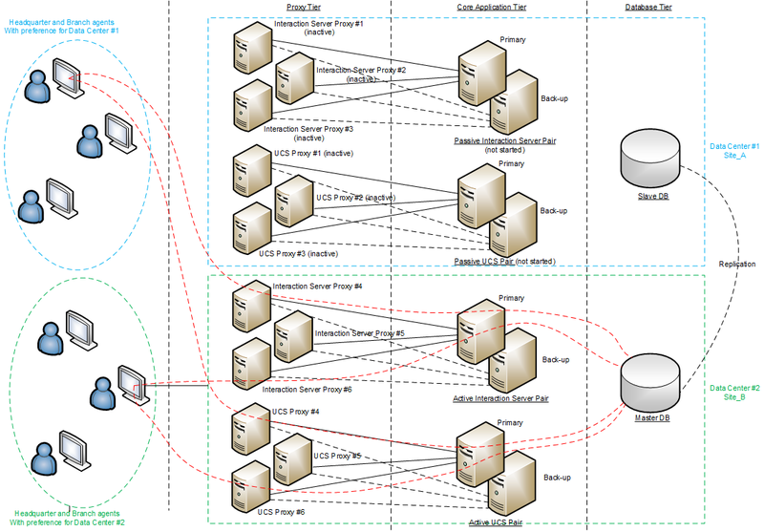
Task: Click the UCS Proxy #4 server icon
Action: click(251, 429)
